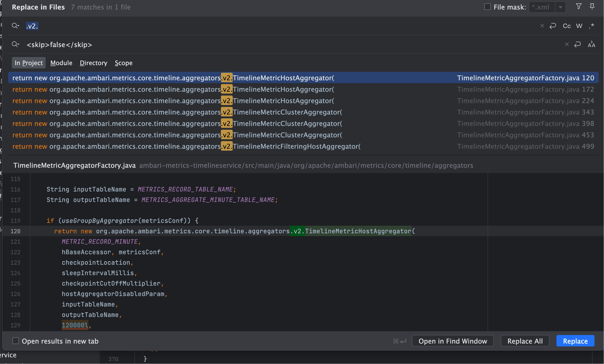Click METRICS_RECORD_TABLE_NAME in preview
This screenshot has height=364, width=604.
pyautogui.click(x=185, y=189)
